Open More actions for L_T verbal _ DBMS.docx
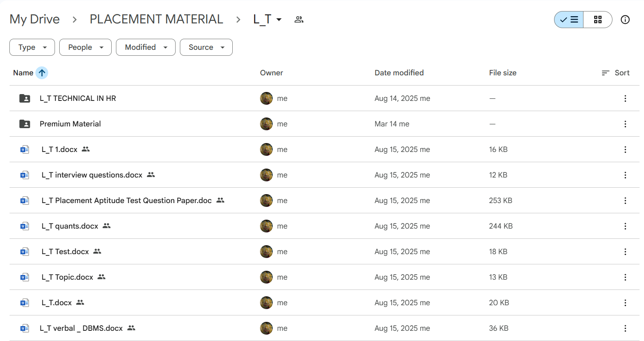This screenshot has width=644, height=341. point(625,328)
